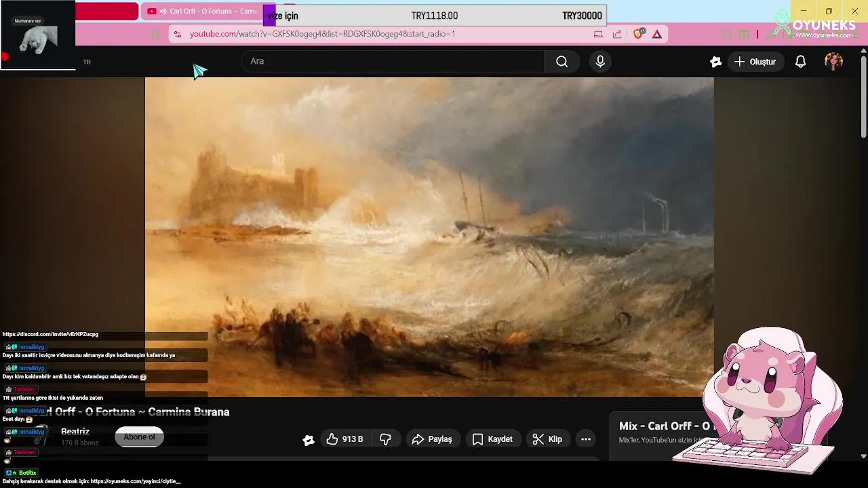Subscribe using Abone ol button
Viewport: 868px width, 488px height.
pos(139,437)
